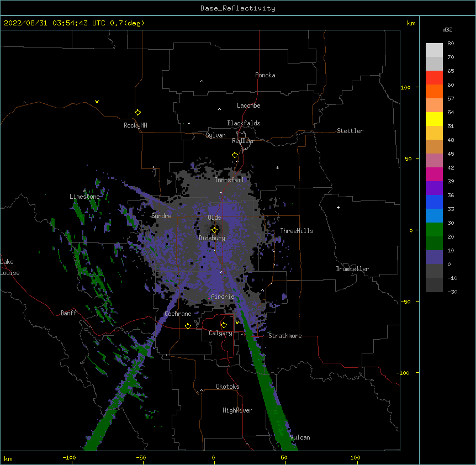Click the Blackfalds town label

(x=244, y=123)
